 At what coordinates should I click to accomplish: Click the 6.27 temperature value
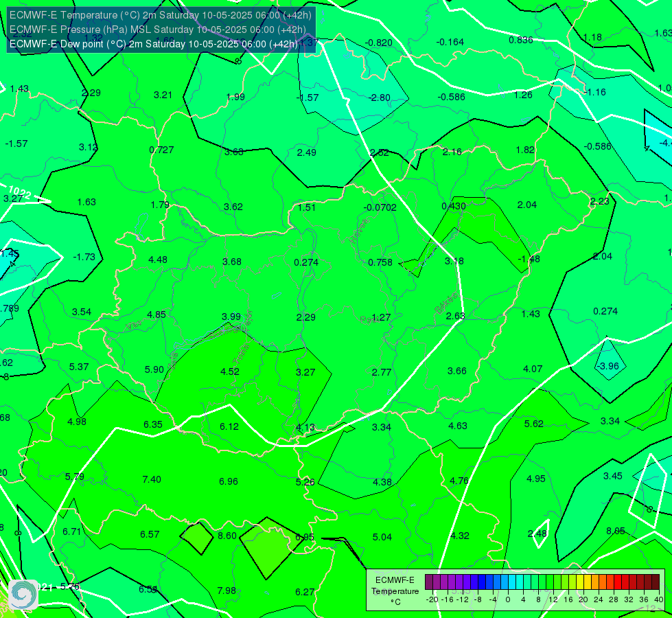(x=305, y=592)
